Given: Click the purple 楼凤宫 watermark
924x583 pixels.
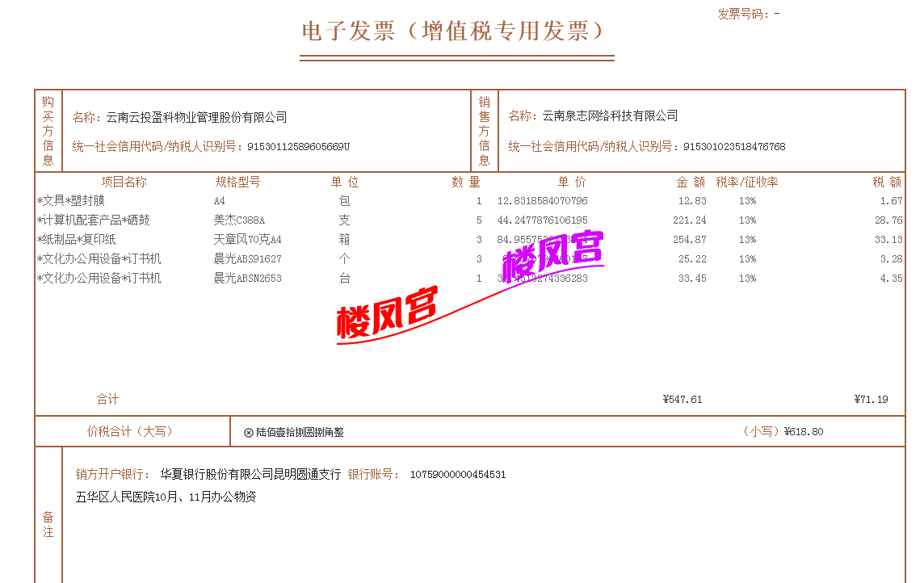Looking at the screenshot, I should (x=553, y=252).
